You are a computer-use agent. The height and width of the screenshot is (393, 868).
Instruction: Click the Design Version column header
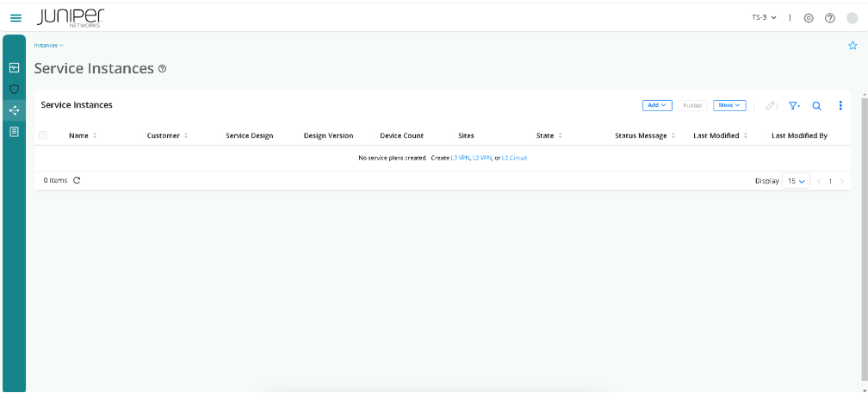328,136
